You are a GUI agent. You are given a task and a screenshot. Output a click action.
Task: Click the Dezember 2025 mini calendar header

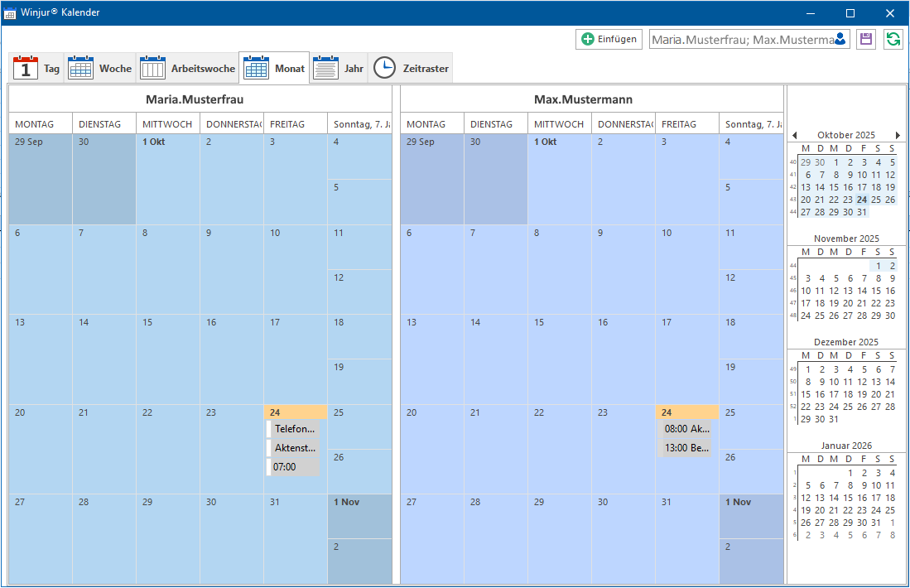click(846, 342)
